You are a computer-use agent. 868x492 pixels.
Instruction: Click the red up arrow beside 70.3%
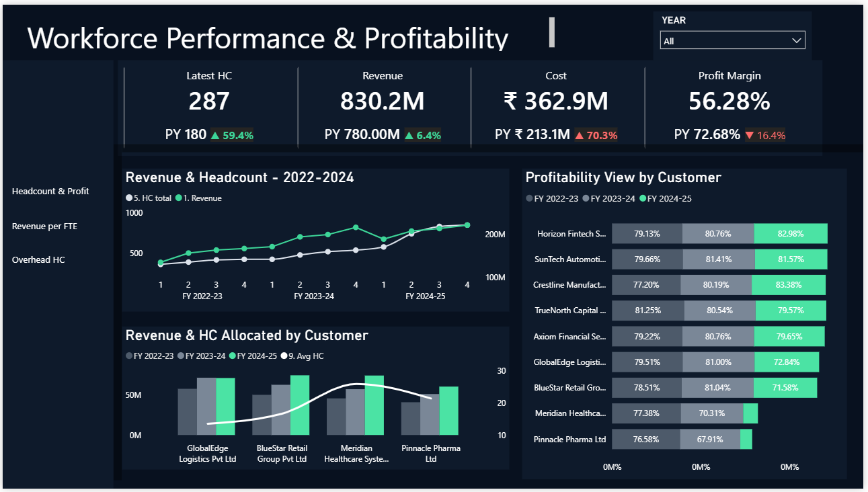(579, 135)
